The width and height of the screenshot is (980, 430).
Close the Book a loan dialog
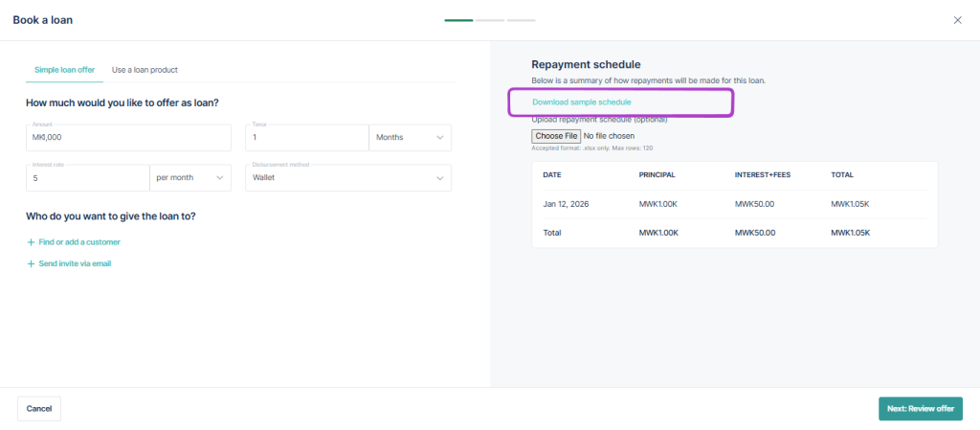[957, 20]
